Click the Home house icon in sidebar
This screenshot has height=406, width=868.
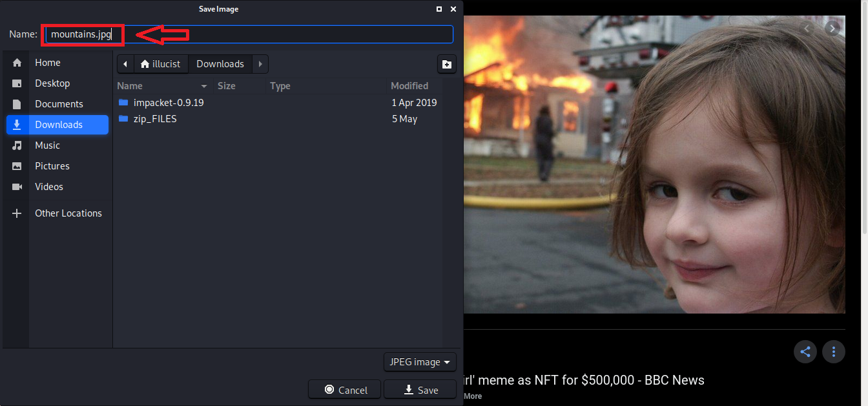coord(17,63)
